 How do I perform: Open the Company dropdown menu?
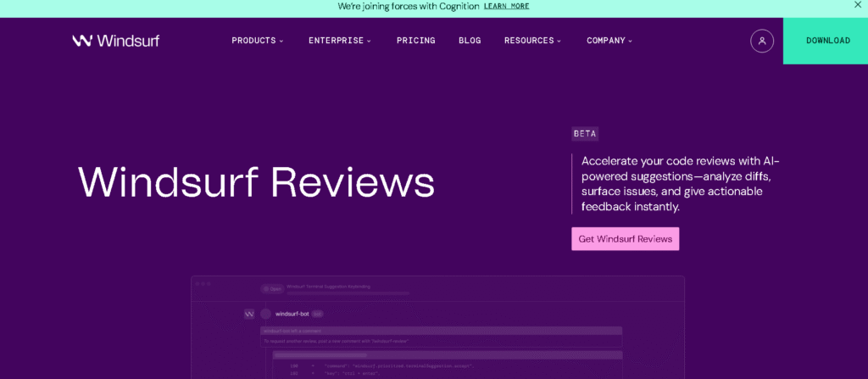pos(609,41)
